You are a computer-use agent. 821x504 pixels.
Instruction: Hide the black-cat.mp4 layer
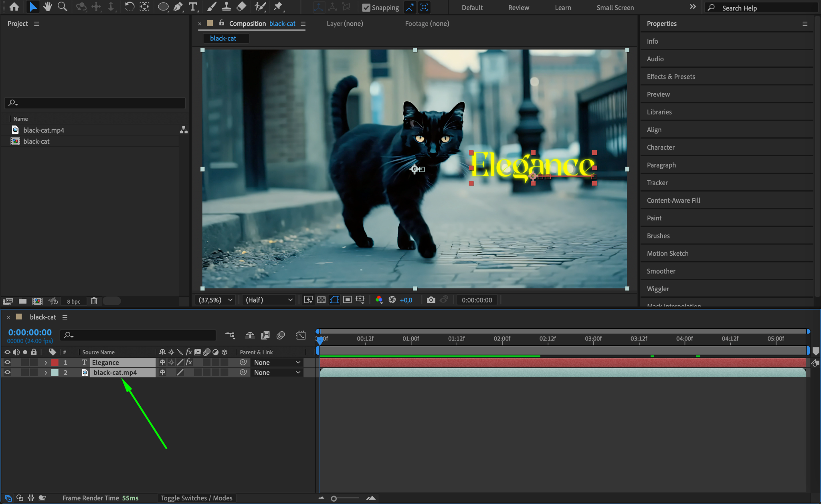click(x=7, y=372)
